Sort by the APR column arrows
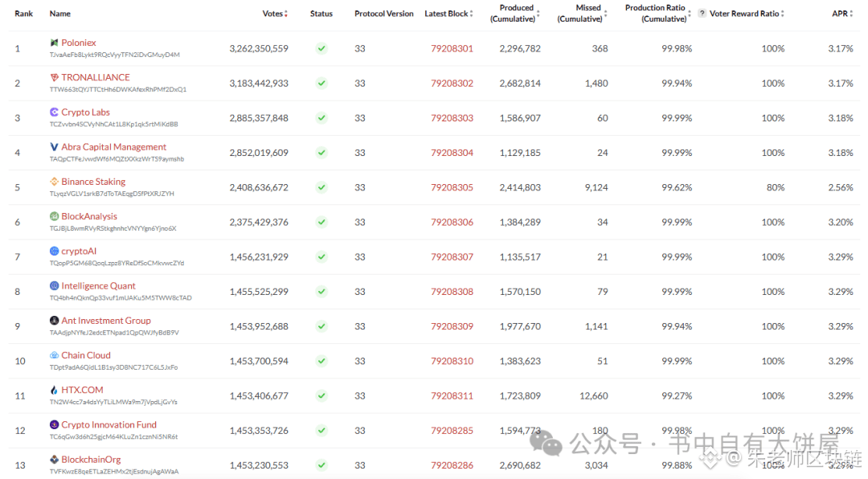The image size is (868, 479). click(x=852, y=14)
